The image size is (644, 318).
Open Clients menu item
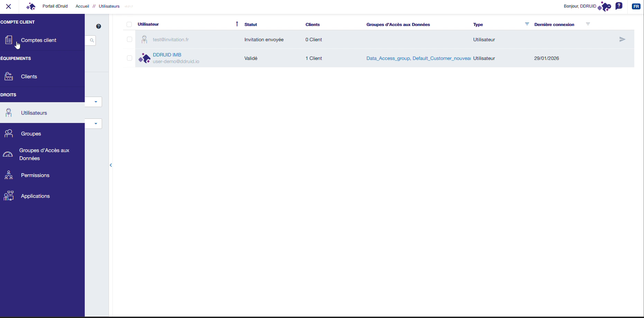42,77
